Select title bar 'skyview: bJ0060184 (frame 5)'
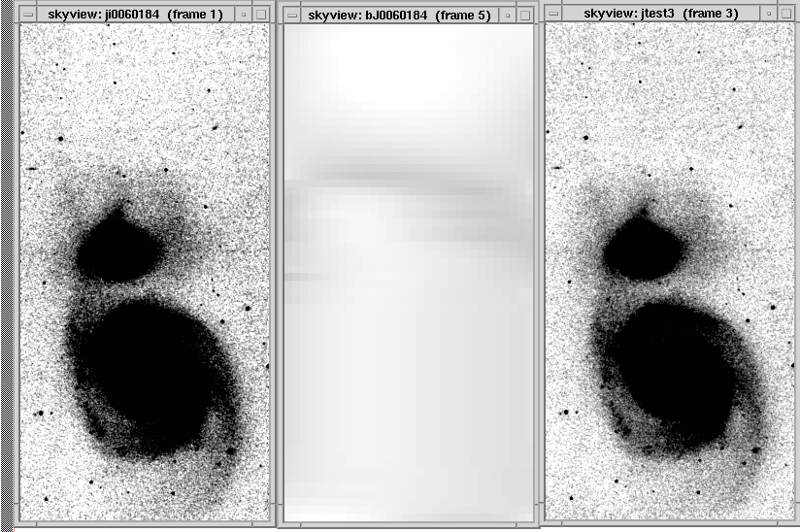 [x=399, y=16]
